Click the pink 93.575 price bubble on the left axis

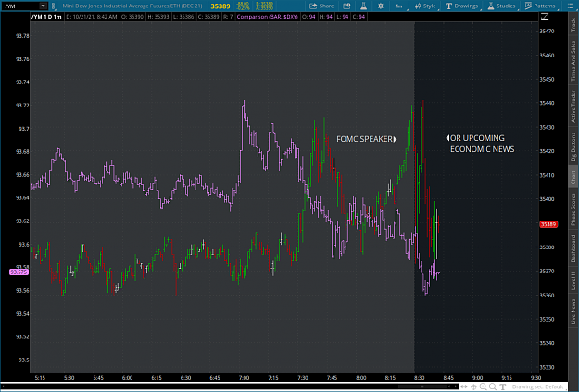[19, 272]
